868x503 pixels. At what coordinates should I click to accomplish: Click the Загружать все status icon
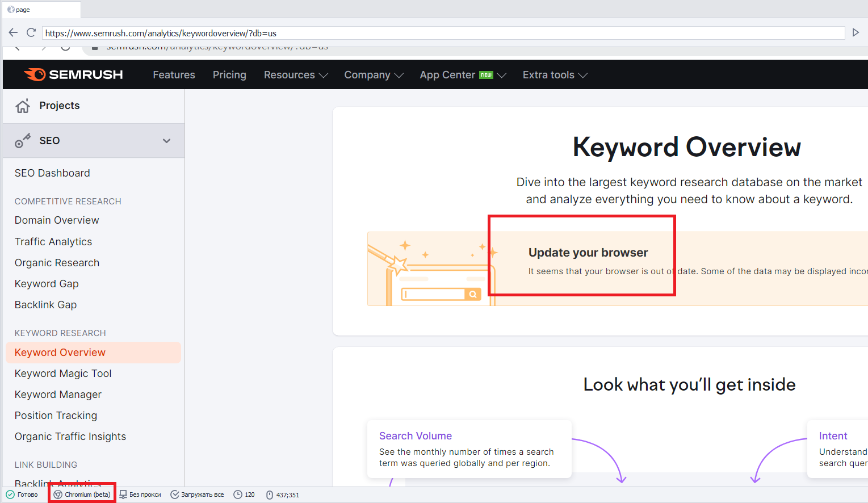point(175,494)
